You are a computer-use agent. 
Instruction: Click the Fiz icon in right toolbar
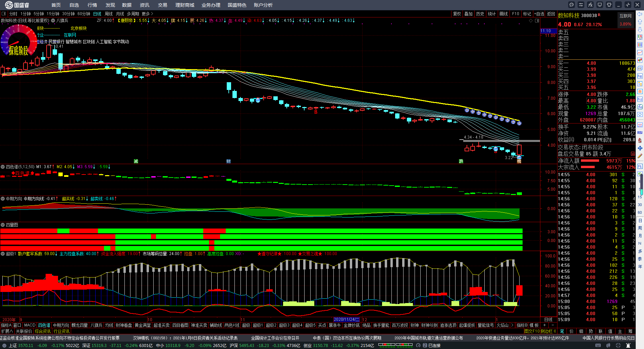tap(640, 99)
